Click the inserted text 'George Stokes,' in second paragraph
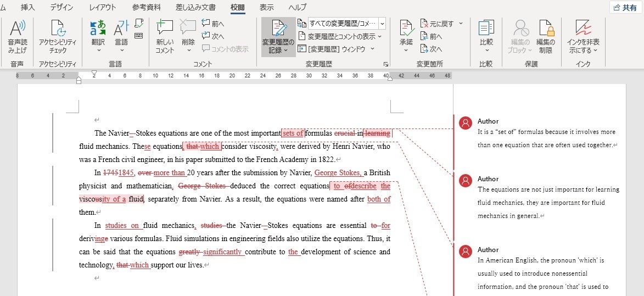Image resolution: width=644 pixels, height=296 pixels. [x=338, y=173]
